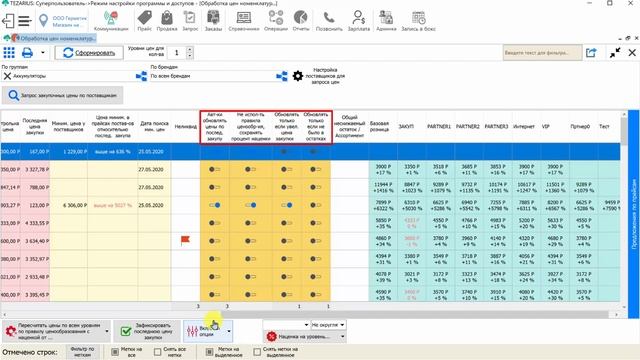Open the empty combo box left of Не округлять
The width and height of the screenshot is (640, 360).
point(286,325)
